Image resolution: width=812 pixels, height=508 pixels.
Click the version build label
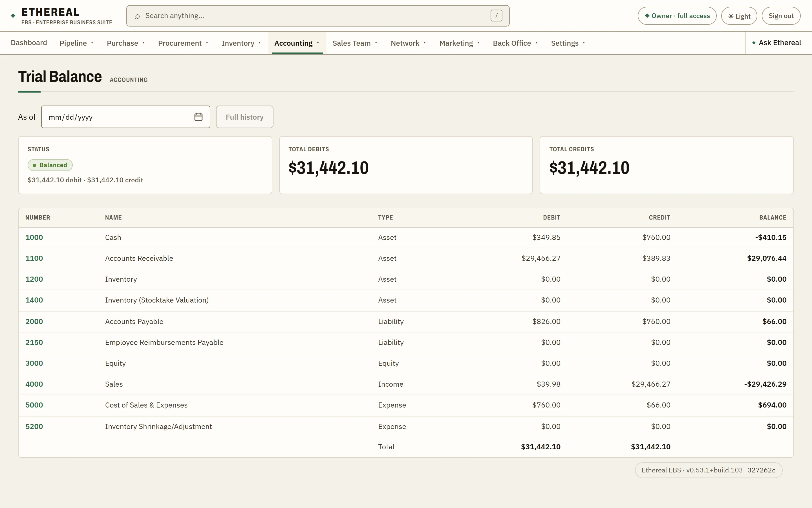(708, 470)
